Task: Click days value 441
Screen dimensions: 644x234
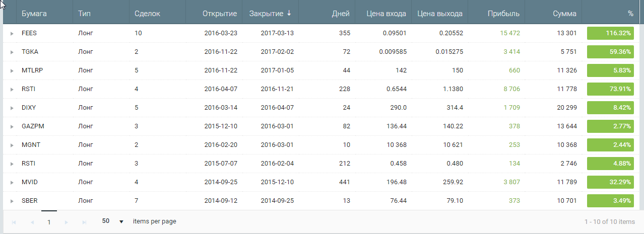Action: coord(344,182)
